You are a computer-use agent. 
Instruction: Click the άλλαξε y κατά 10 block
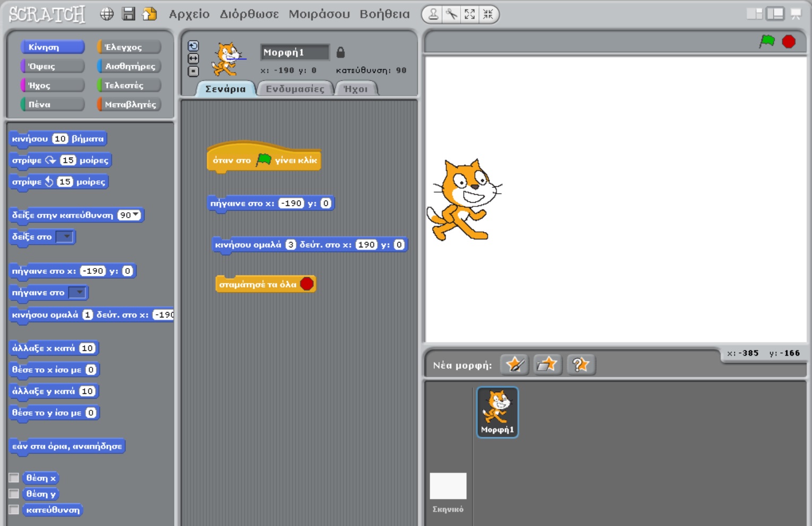pos(54,392)
